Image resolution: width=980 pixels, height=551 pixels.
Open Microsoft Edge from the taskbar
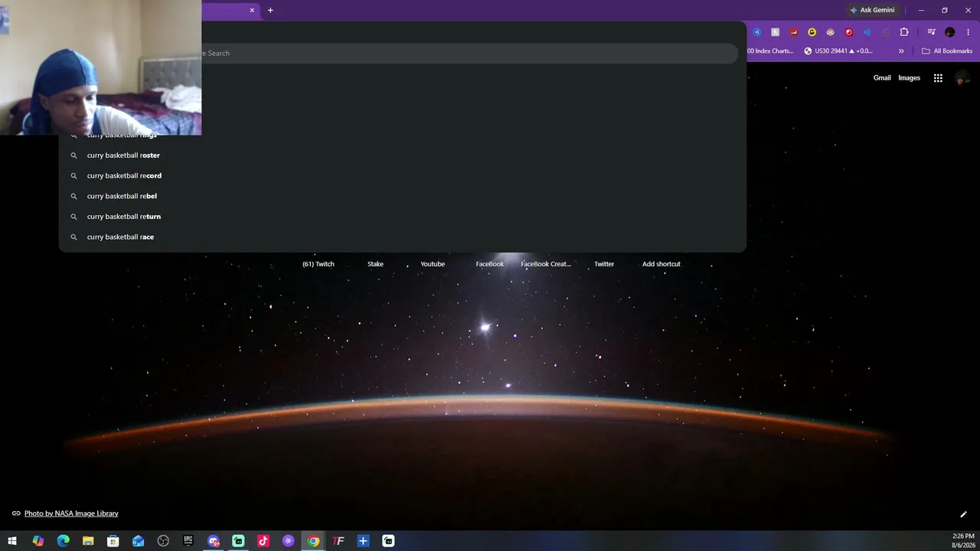[x=63, y=541]
